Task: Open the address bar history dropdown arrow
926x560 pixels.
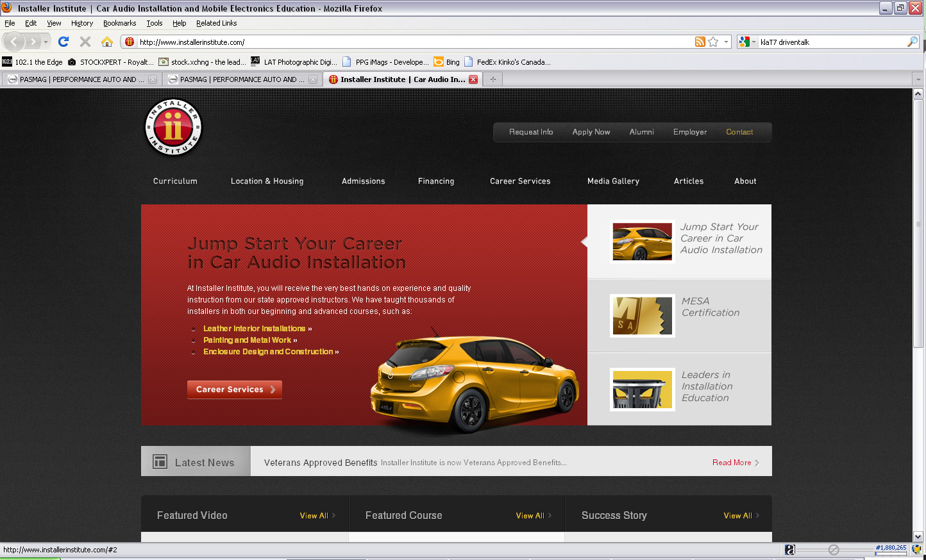Action: (726, 42)
